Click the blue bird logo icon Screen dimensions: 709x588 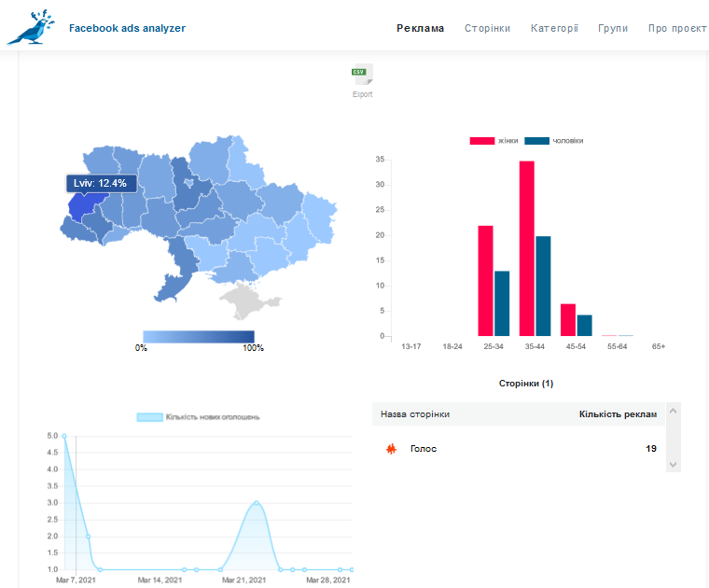[x=31, y=28]
